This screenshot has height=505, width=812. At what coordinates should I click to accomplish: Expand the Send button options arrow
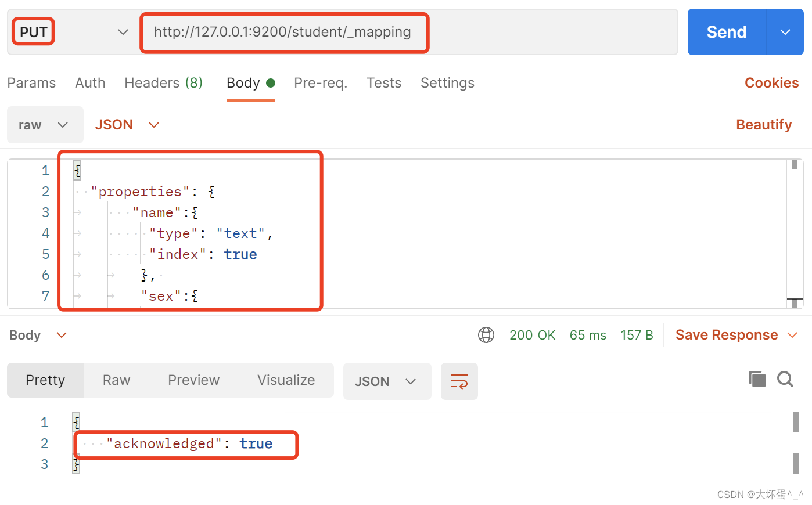click(785, 32)
